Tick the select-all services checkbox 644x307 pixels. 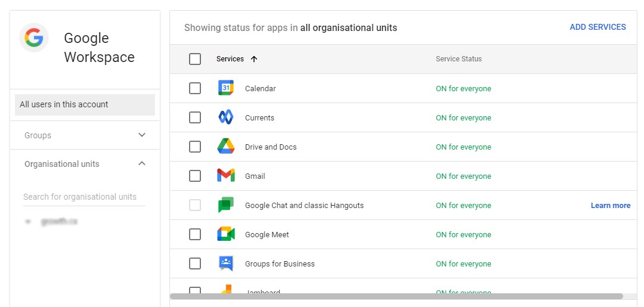(x=195, y=59)
